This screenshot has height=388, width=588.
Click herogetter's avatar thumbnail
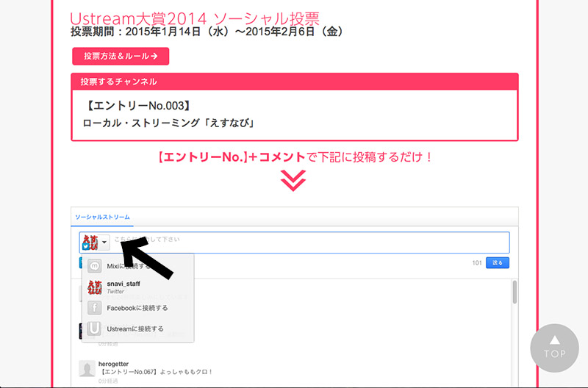pyautogui.click(x=87, y=368)
